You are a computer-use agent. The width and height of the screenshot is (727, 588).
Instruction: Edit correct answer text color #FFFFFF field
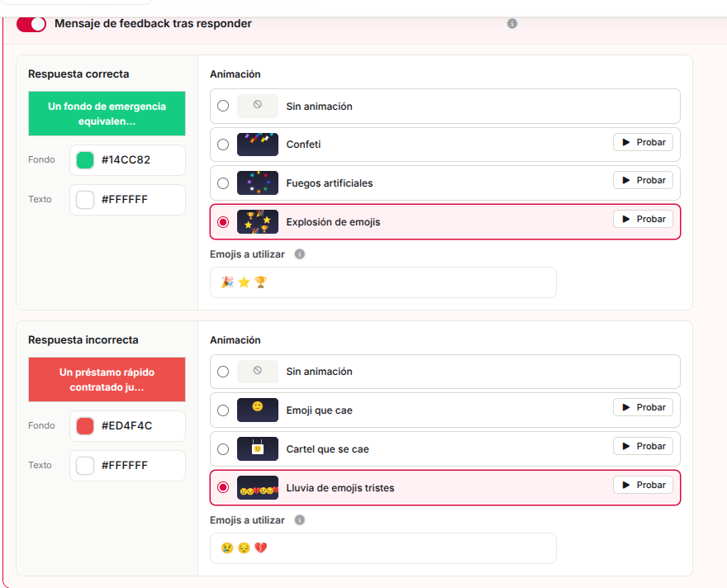pos(127,200)
